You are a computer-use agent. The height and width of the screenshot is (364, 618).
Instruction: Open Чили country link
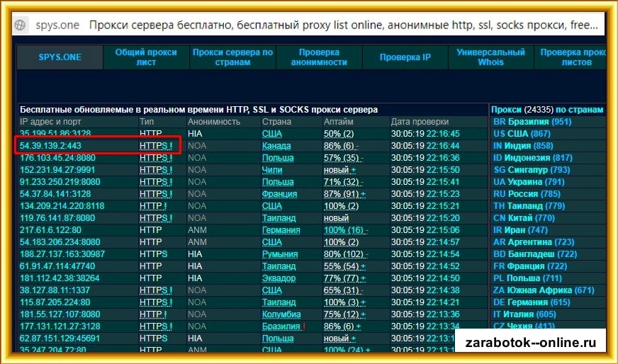(x=272, y=170)
